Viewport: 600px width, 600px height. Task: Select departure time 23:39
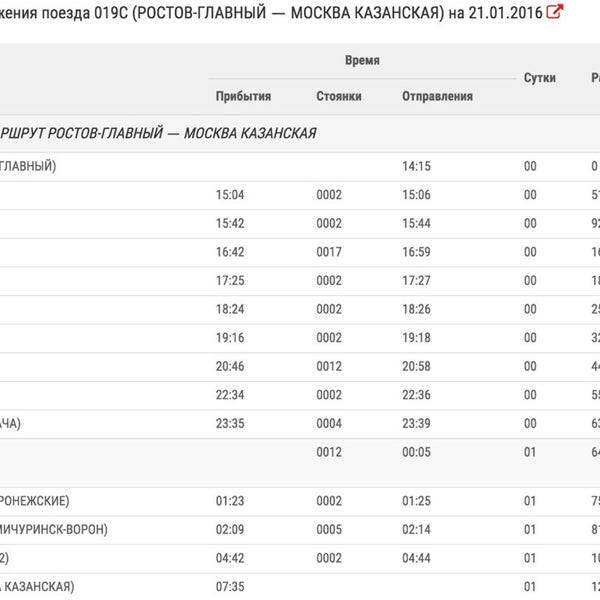[x=416, y=424]
